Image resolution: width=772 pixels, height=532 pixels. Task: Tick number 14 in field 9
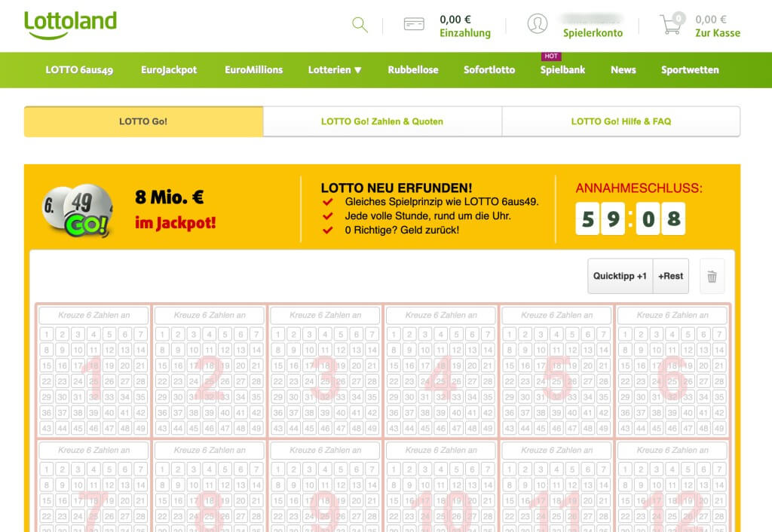point(372,485)
